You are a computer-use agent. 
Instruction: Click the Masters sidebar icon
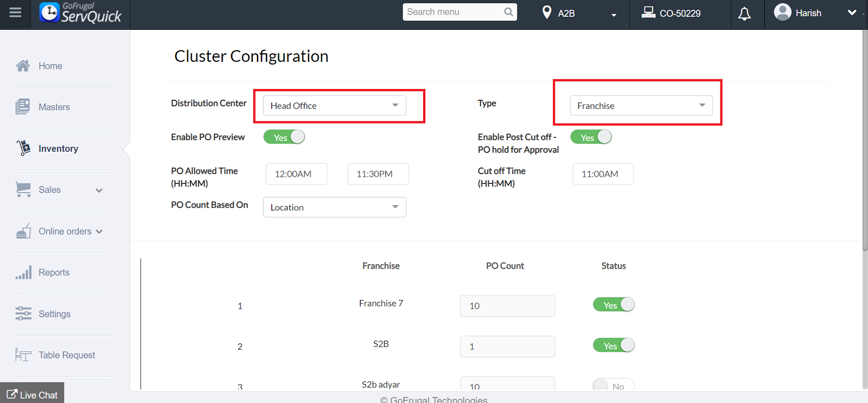tap(23, 107)
